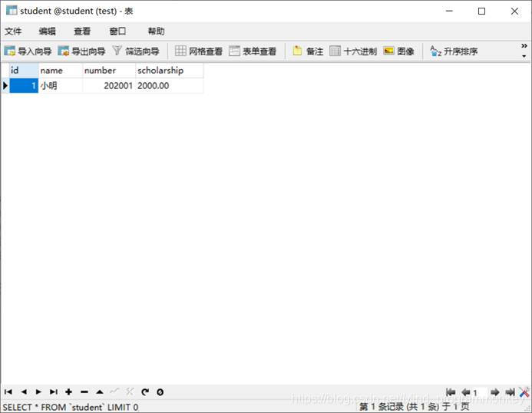
Task: Go to last record button
Action: click(54, 392)
